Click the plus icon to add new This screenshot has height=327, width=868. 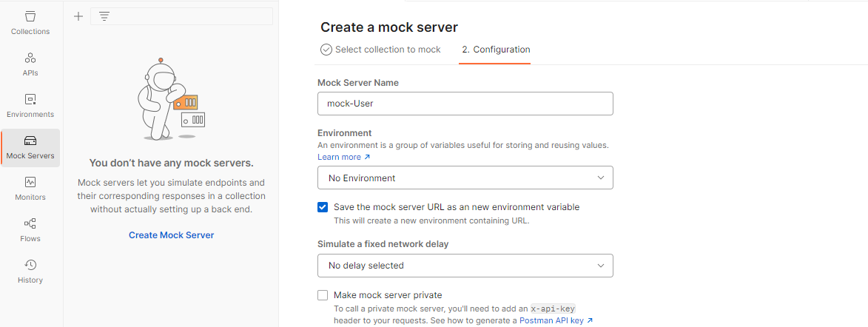78,16
